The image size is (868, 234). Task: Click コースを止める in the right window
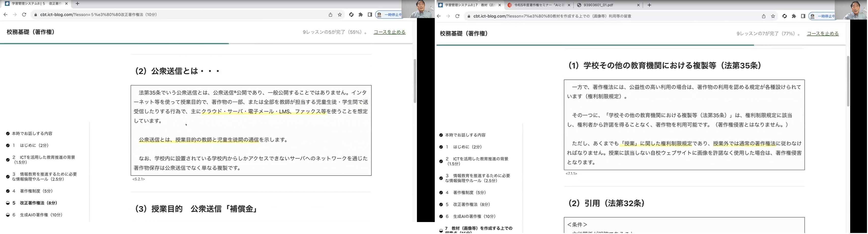click(823, 34)
